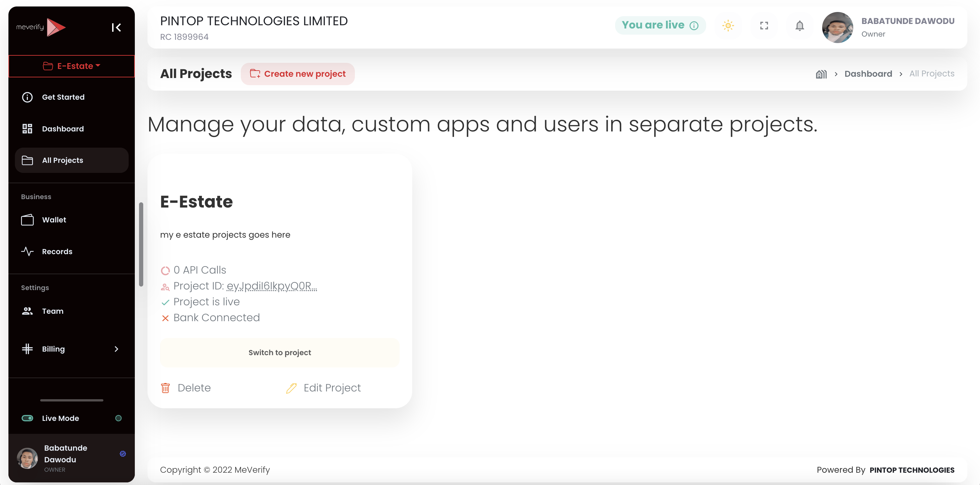The height and width of the screenshot is (485, 980).
Task: Click the sun theme icon
Action: (728, 26)
